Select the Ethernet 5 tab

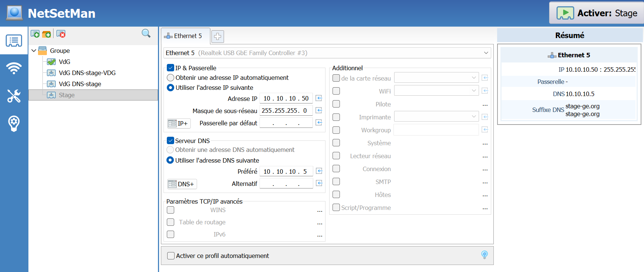click(185, 36)
